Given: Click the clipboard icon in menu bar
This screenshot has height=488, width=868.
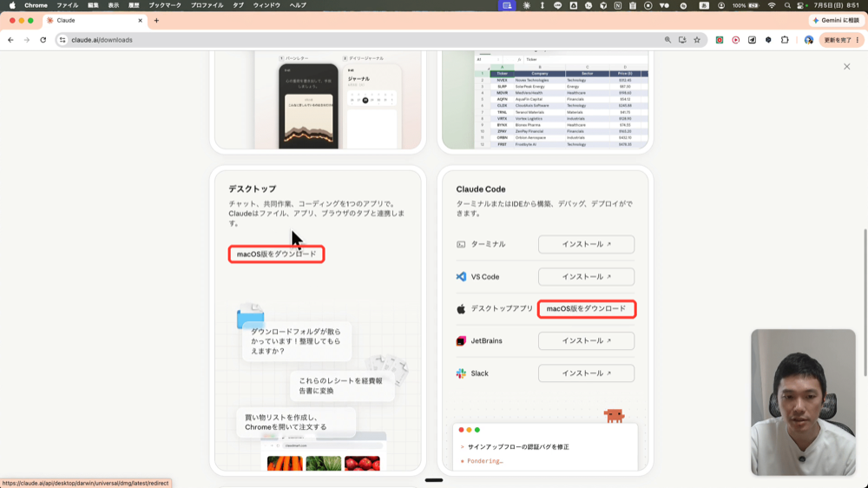Looking at the screenshot, I should (633, 5).
